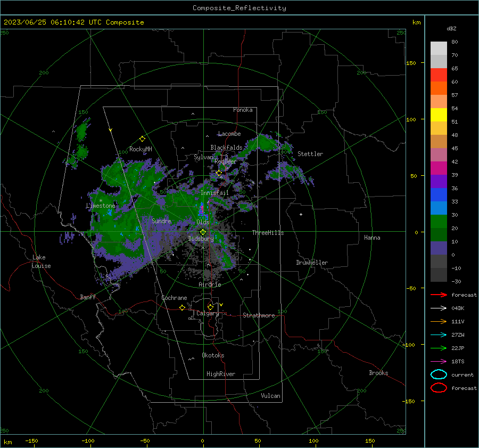Click the Sylvan label
This screenshot has width=479, height=448.
point(203,157)
